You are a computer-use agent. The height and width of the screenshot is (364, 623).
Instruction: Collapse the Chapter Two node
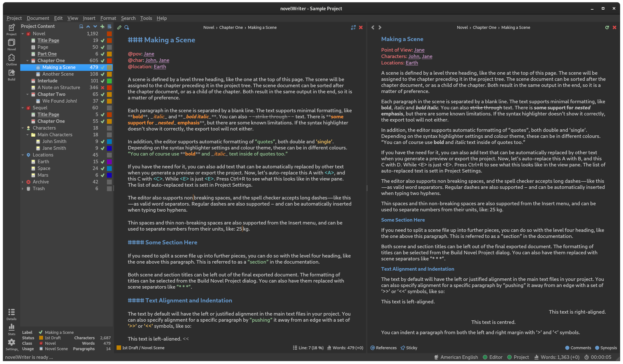(28, 94)
